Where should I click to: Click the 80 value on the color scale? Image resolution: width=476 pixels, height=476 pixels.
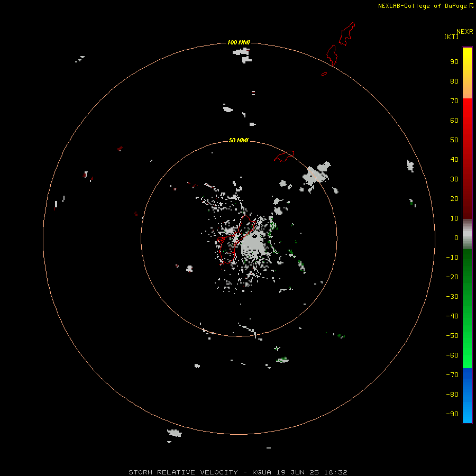tap(454, 81)
